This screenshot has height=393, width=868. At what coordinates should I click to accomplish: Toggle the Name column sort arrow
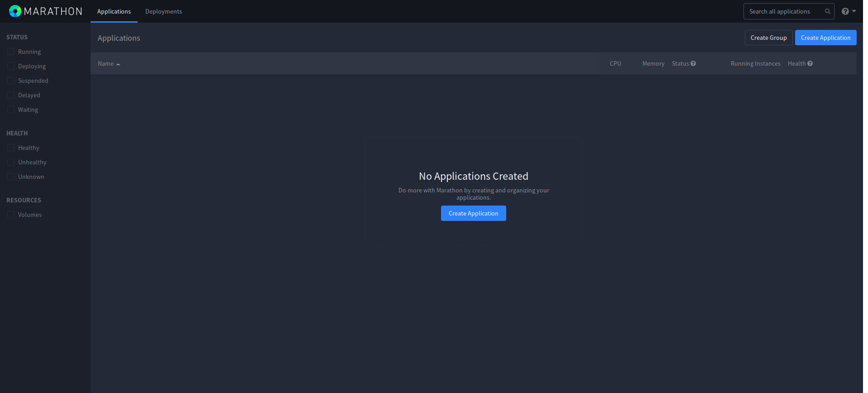118,64
